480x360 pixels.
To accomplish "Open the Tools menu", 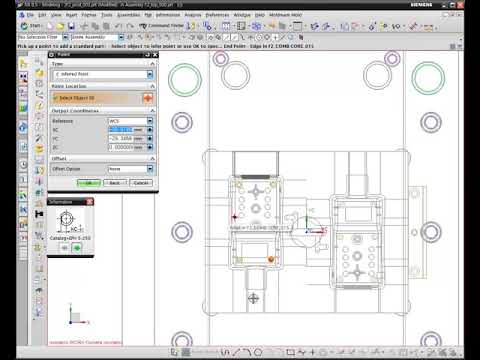I will click(x=107, y=15).
